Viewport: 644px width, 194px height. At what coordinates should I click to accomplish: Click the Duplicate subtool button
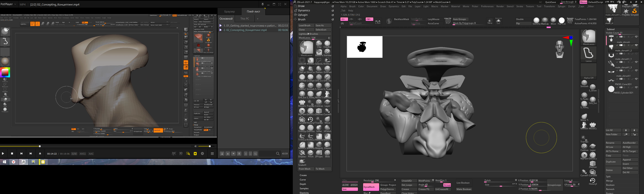613,162
